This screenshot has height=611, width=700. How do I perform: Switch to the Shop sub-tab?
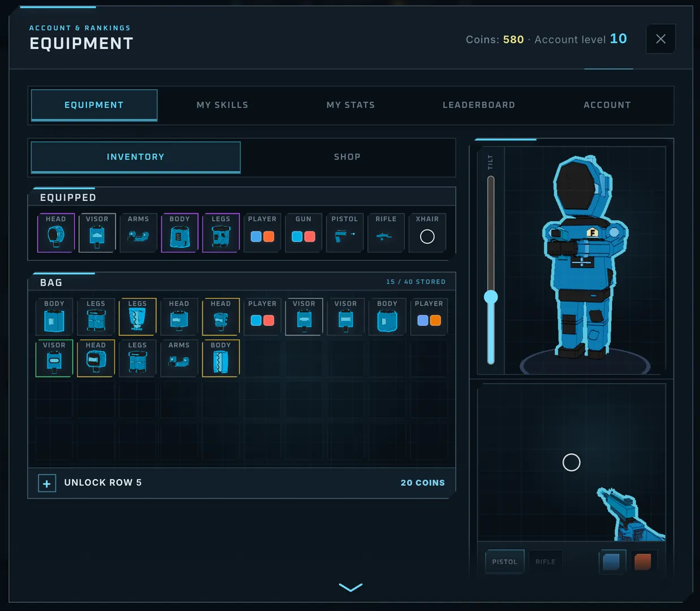[x=347, y=157]
